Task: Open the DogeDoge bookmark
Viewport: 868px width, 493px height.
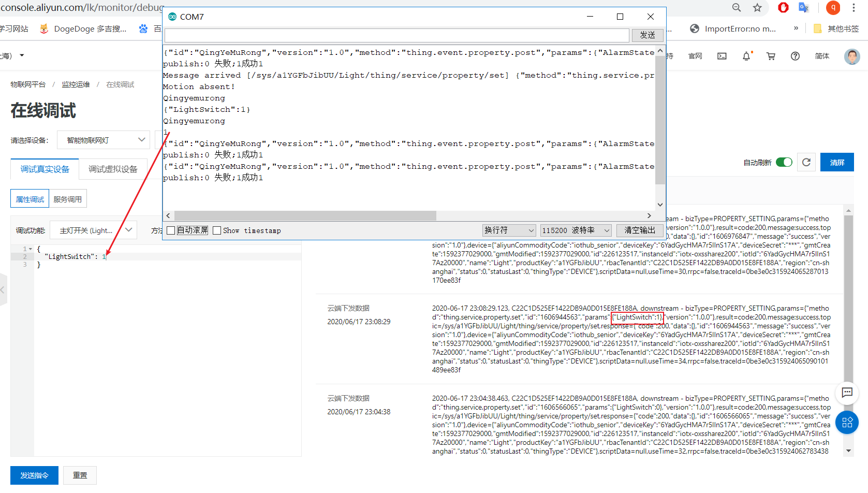Action: [83, 29]
